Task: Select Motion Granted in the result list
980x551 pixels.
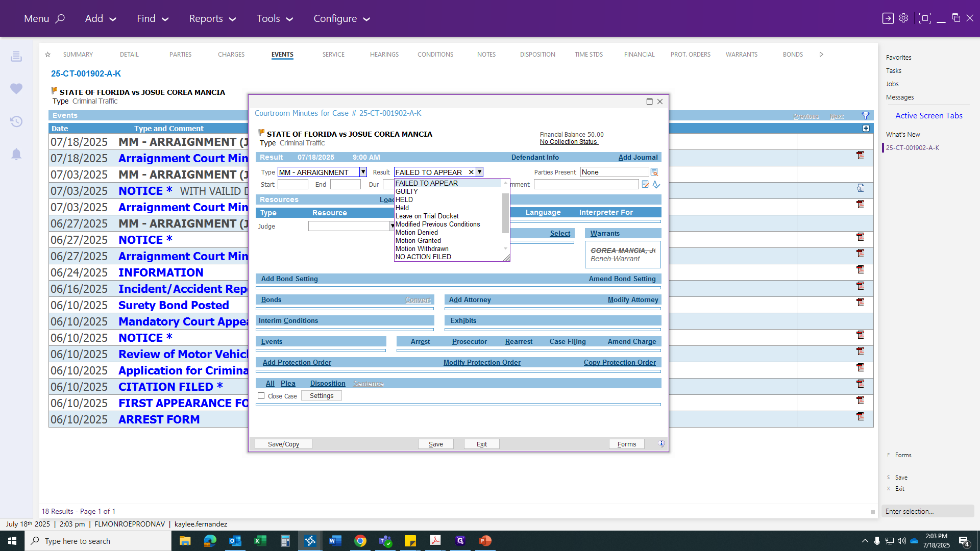Action: 418,240
